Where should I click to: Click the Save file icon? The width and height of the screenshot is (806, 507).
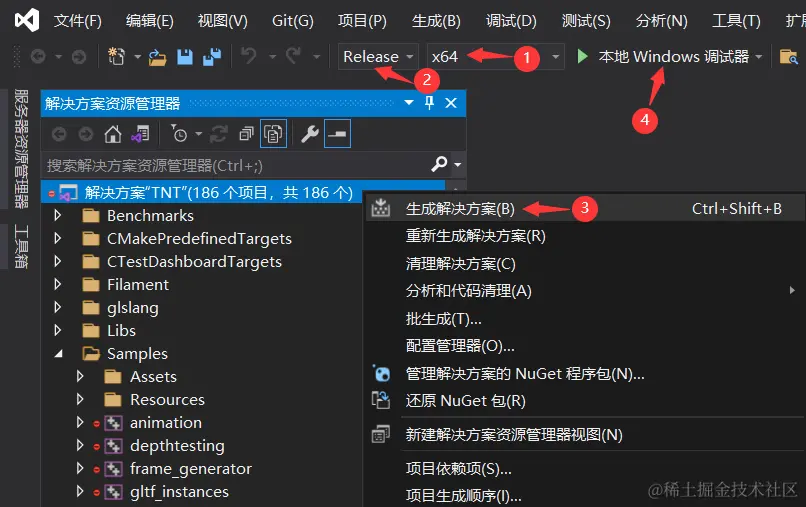(x=185, y=57)
